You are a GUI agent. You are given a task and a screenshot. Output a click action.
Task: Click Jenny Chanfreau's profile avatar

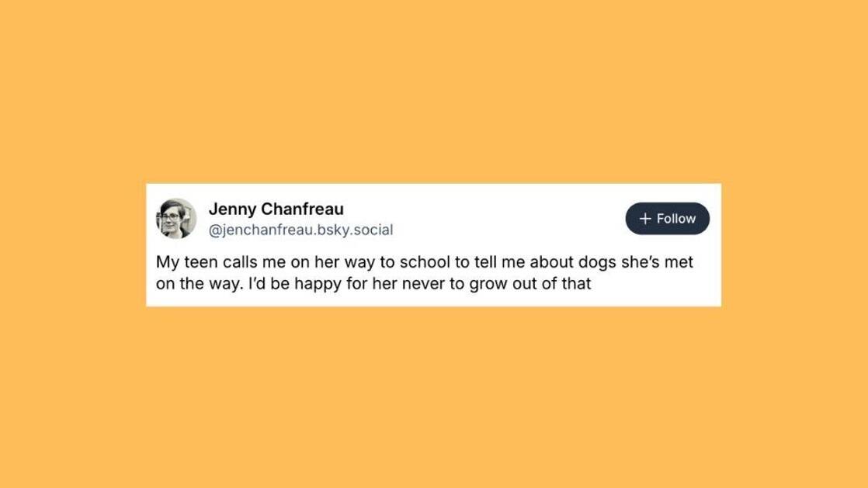click(178, 218)
